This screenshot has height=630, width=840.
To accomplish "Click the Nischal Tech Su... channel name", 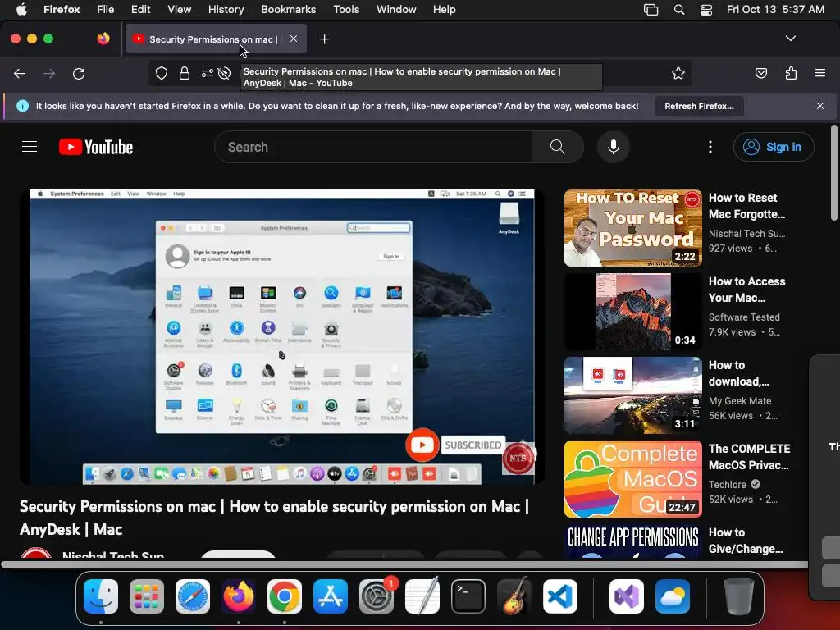I will (x=746, y=234).
